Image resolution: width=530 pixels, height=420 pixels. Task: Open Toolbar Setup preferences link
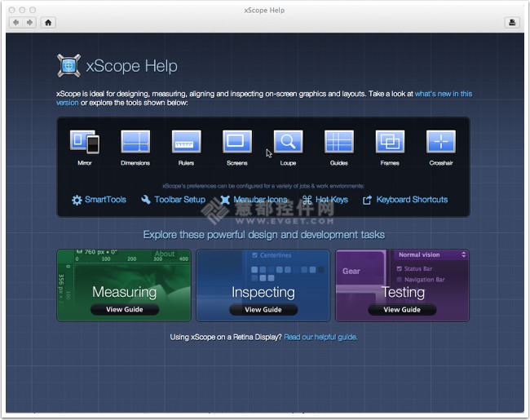[179, 200]
